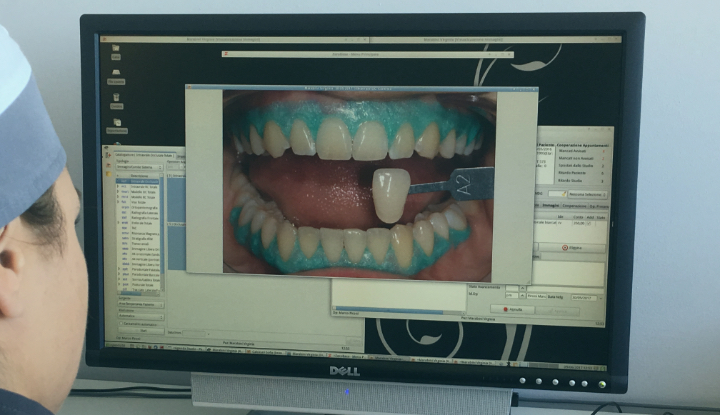Image resolution: width=720 pixels, height=415 pixels.
Task: Open the Data date dropdown arrow
Action: (x=601, y=298)
